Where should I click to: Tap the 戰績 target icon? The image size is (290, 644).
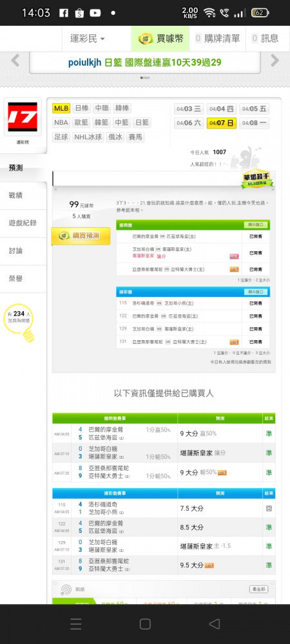66,590
